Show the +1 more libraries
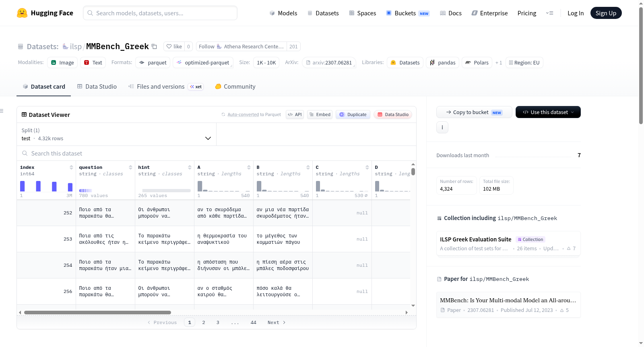This screenshot has height=347, width=644. 499,62
